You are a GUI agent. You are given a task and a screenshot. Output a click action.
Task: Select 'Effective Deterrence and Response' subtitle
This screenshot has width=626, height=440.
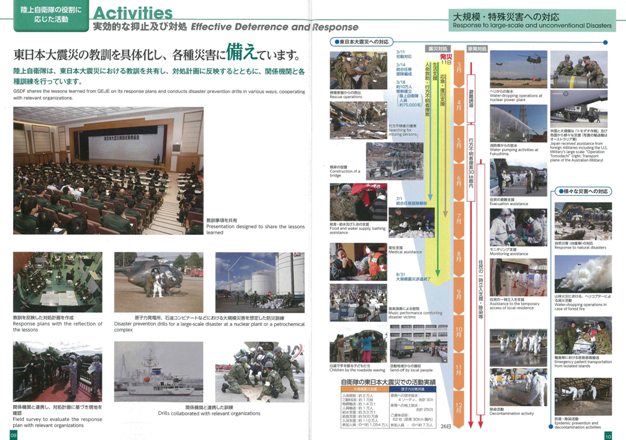(x=275, y=27)
